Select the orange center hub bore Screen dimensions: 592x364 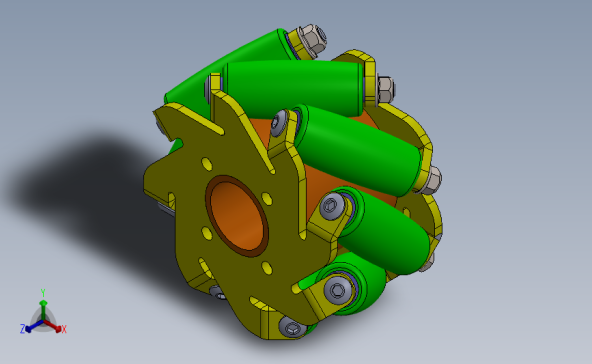(237, 216)
